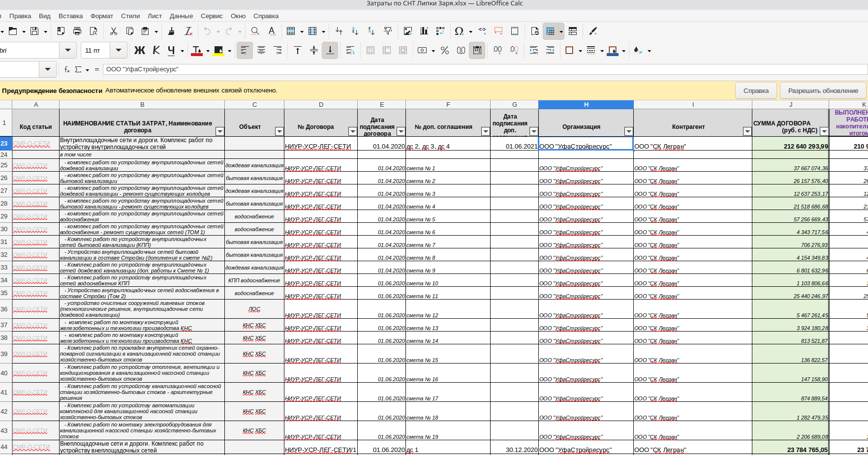
Task: Click the Format as Percent icon
Action: 445,50
